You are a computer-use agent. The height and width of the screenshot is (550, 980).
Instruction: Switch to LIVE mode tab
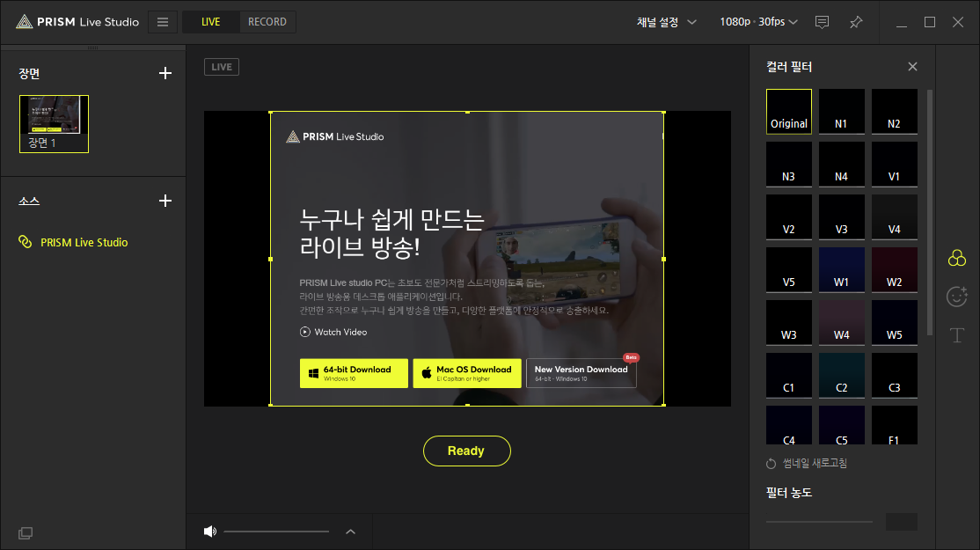[210, 22]
